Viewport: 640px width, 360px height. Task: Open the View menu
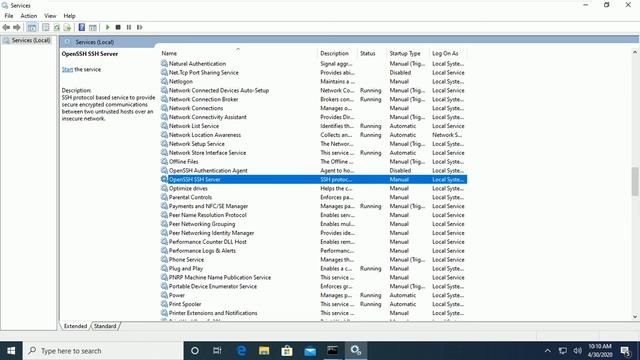point(50,16)
